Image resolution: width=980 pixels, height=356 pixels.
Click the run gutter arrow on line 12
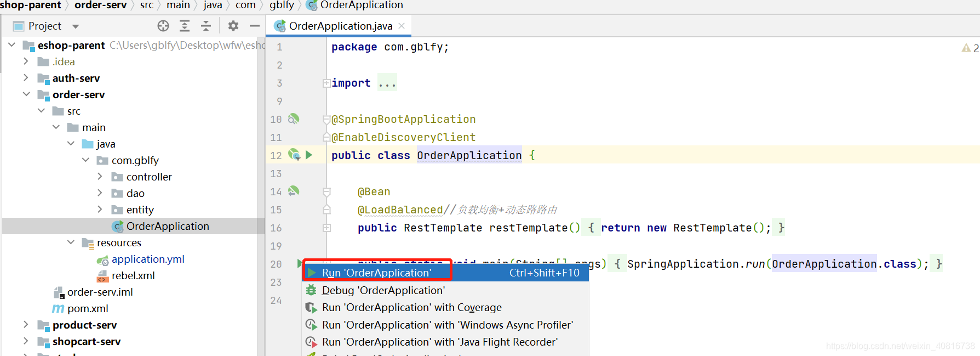pos(309,155)
